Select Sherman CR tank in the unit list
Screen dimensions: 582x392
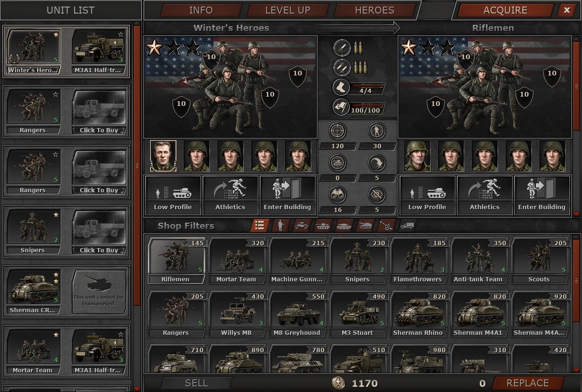point(33,290)
